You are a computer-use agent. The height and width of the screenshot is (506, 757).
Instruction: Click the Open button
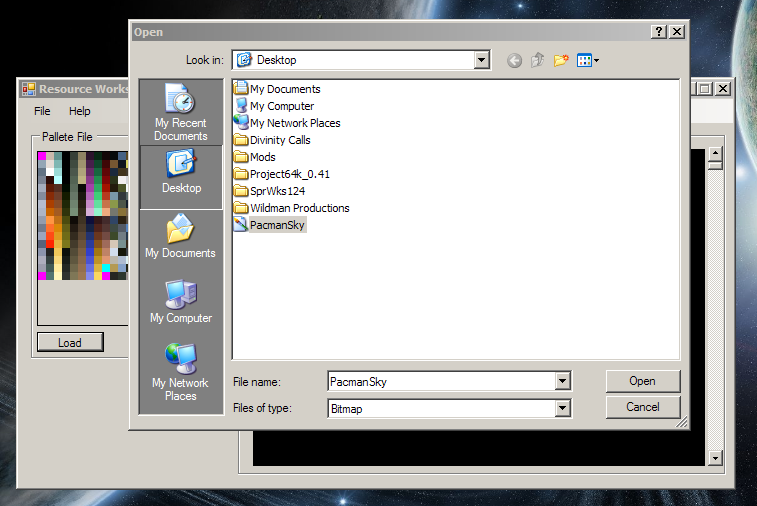pos(642,381)
